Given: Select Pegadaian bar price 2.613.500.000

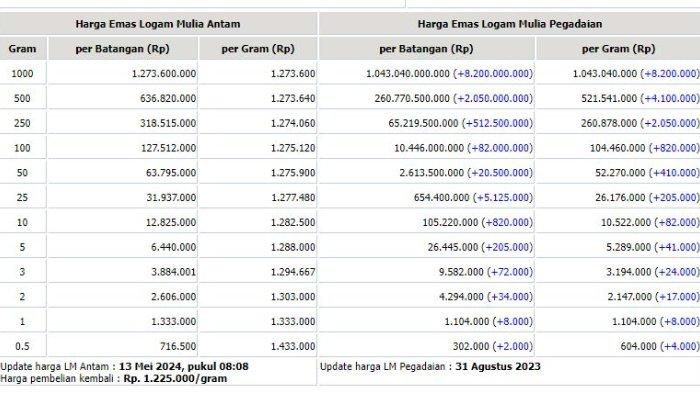Looking at the screenshot, I should coord(432,173).
